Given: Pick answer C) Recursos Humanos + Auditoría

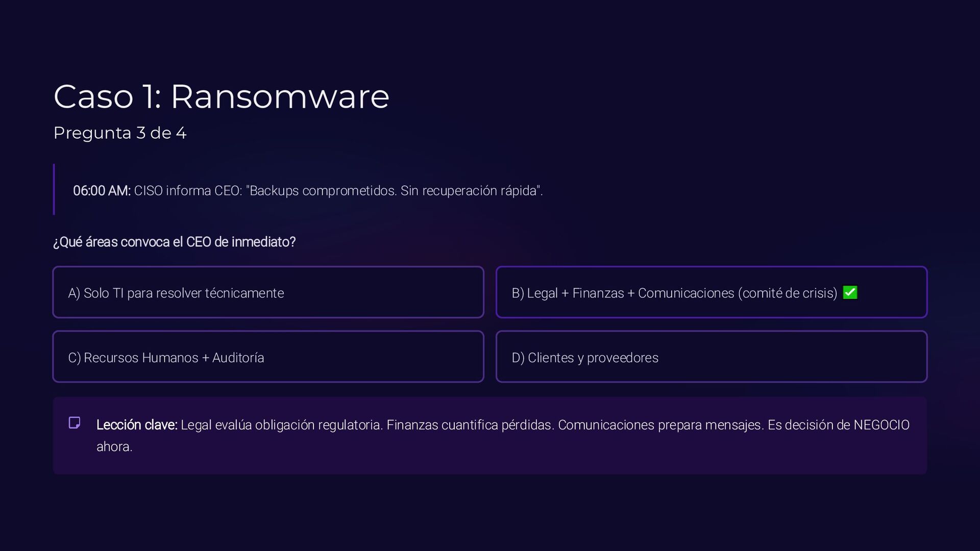Looking at the screenshot, I should pos(268,357).
